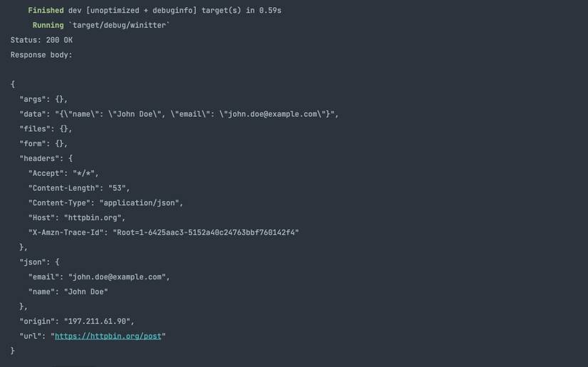Screen dimensions: 588x367
Task: Click the "Response body:" text
Action: tap(41, 55)
